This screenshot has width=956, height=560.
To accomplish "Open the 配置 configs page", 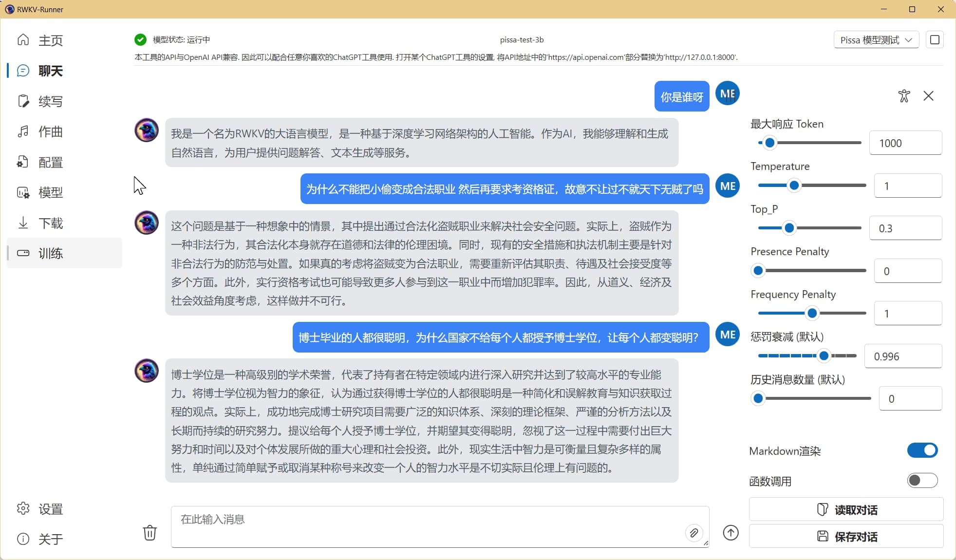I will coord(50,162).
